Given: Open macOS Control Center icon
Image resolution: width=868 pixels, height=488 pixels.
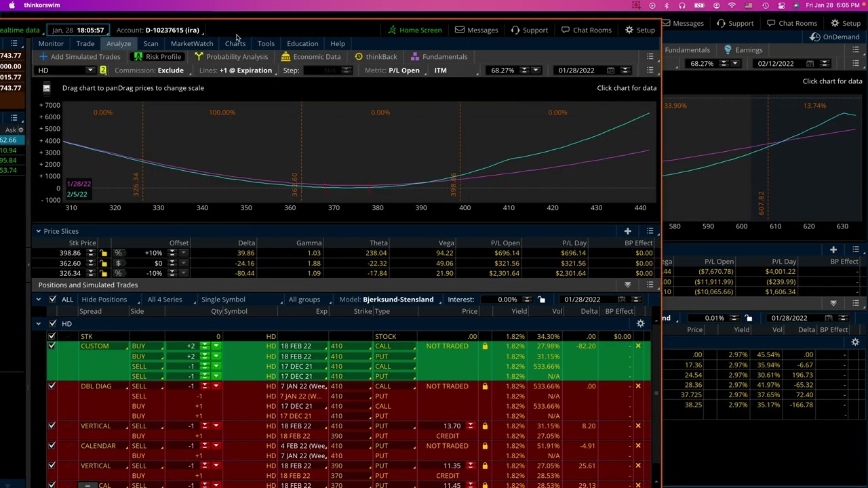Looking at the screenshot, I should (783, 5).
